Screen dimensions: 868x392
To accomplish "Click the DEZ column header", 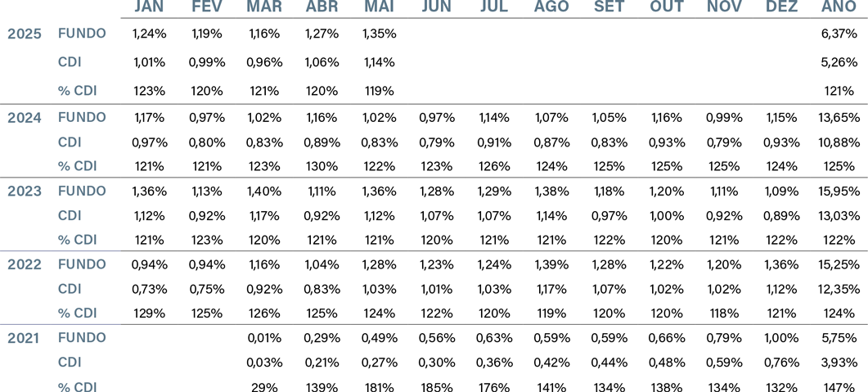I will click(781, 6).
